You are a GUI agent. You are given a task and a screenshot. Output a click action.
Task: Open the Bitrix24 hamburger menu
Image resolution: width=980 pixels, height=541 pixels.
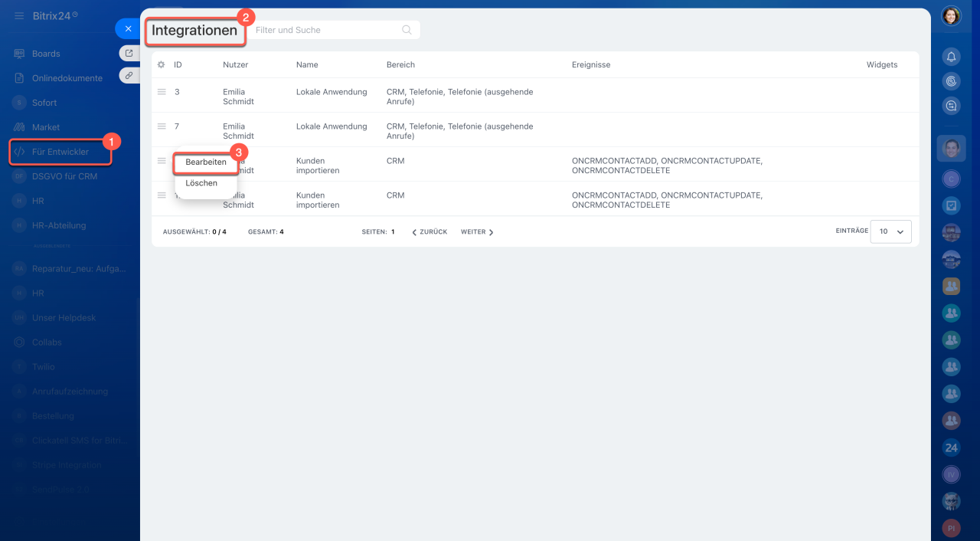point(19,15)
